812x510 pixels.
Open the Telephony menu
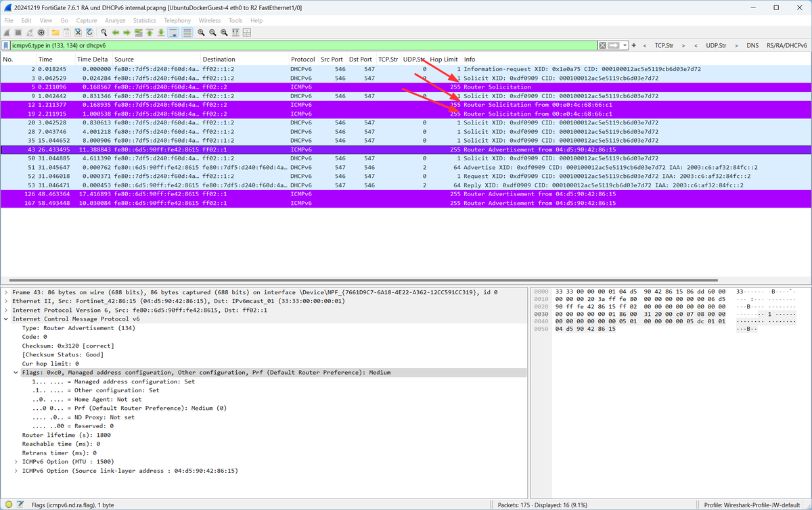177,20
